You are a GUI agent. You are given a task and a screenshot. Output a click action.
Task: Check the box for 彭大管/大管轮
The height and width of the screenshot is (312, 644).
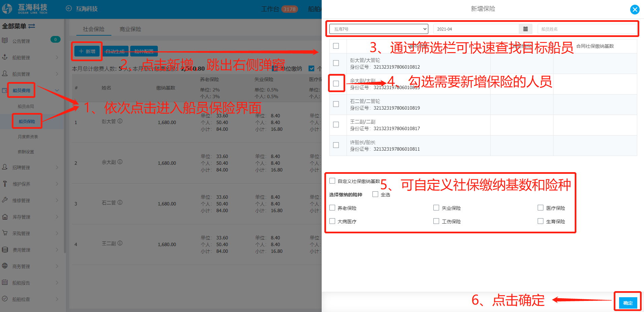point(336,63)
